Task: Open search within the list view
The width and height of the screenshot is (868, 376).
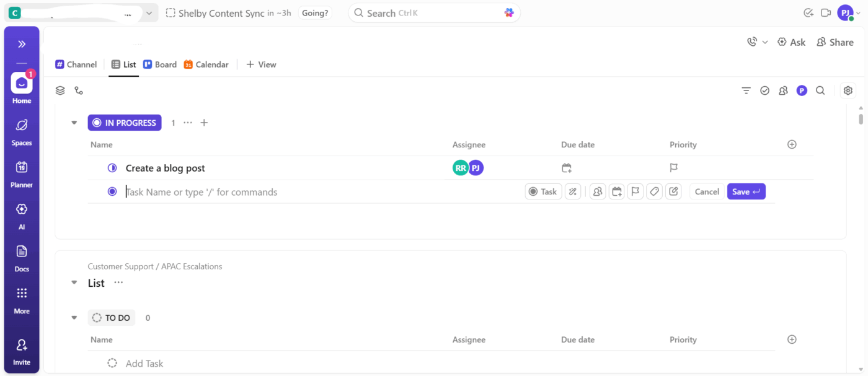Action: point(820,90)
